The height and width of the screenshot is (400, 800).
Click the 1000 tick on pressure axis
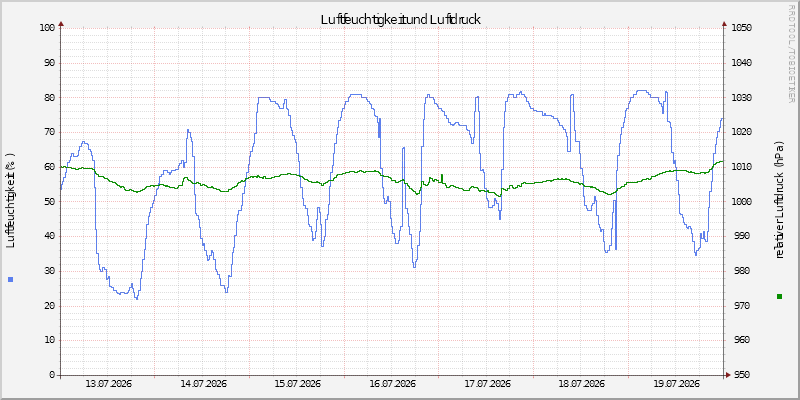tap(740, 202)
